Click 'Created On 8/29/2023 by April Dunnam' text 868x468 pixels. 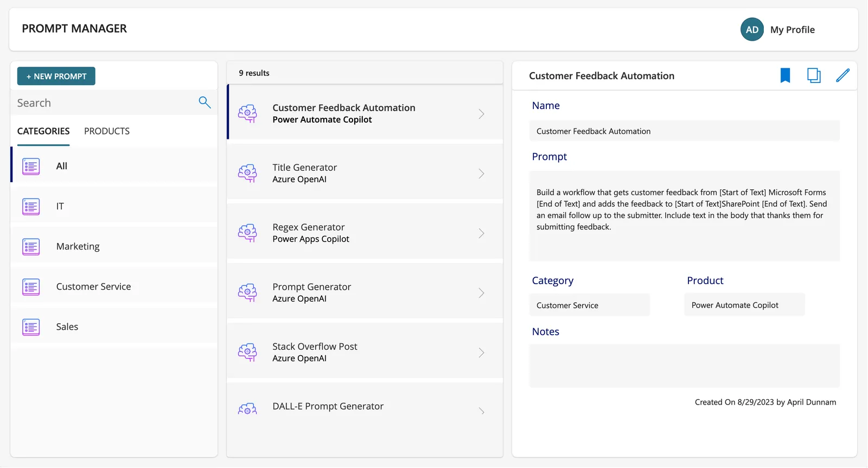coord(765,402)
